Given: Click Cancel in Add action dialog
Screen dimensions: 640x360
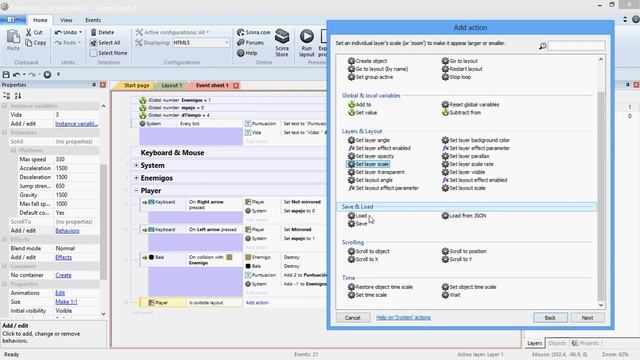Looking at the screenshot, I should tap(353, 318).
